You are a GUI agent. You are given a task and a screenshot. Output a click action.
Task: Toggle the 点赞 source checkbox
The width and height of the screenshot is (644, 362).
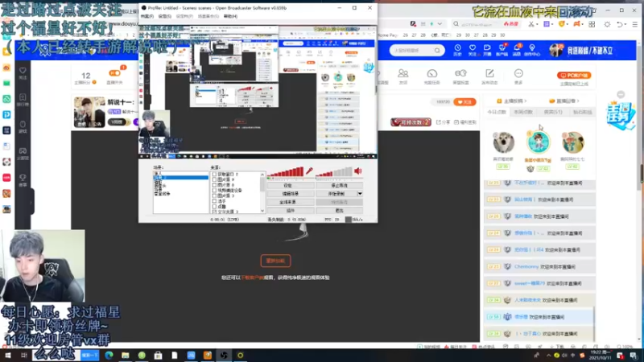click(x=214, y=207)
